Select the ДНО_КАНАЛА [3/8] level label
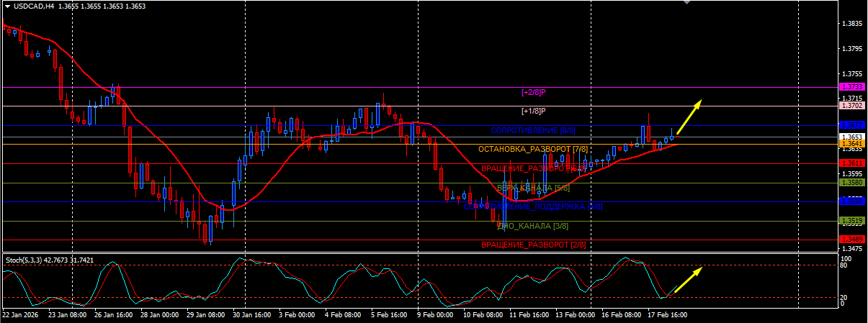The height and width of the screenshot is (323, 868). (533, 226)
